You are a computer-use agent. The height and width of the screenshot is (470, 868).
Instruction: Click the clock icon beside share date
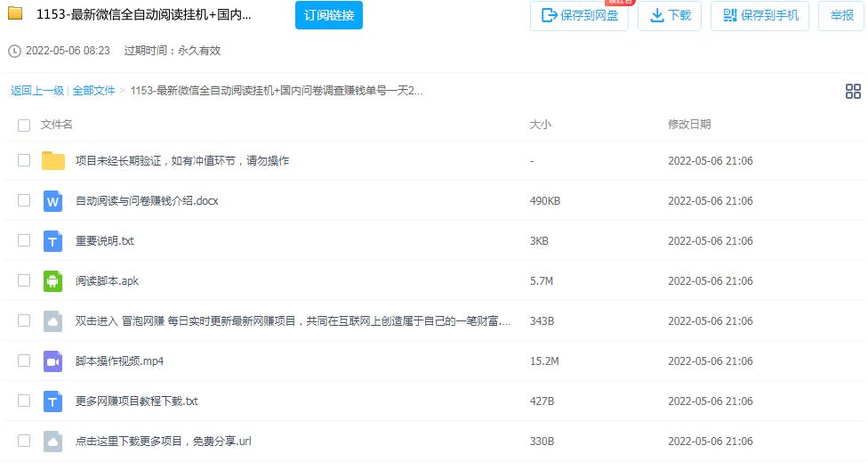pyautogui.click(x=14, y=51)
